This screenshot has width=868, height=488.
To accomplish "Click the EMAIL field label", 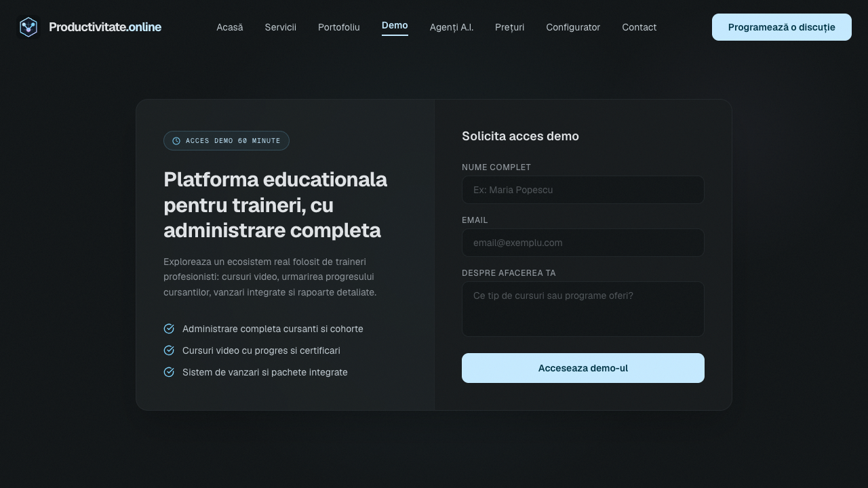I will tap(475, 220).
